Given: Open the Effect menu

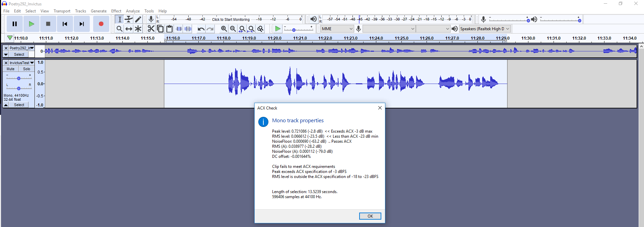Looking at the screenshot, I should pyautogui.click(x=116, y=11).
